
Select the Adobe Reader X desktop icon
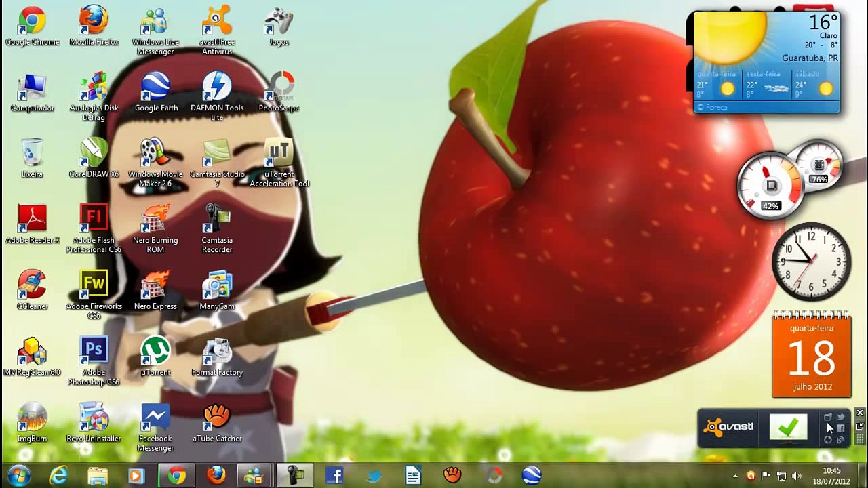pyautogui.click(x=32, y=226)
